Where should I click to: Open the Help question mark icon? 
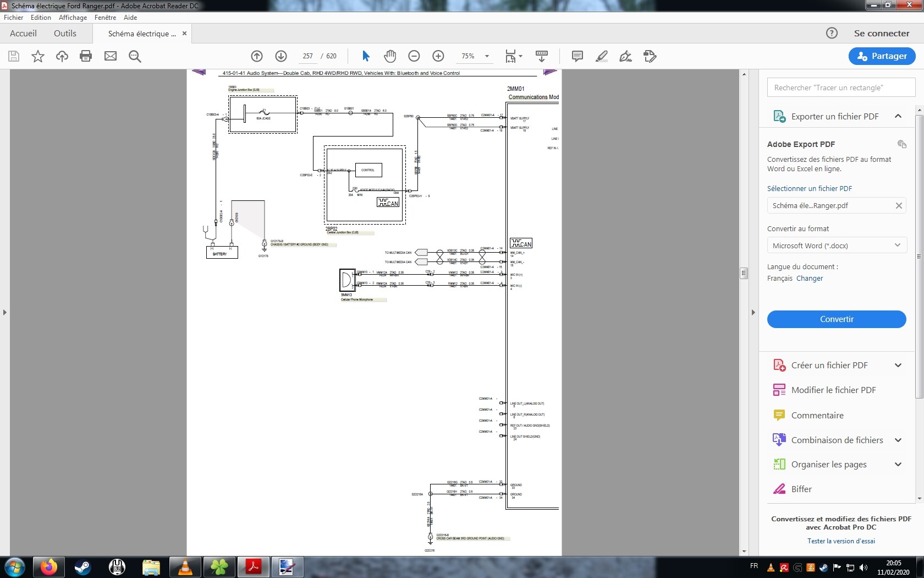(x=832, y=33)
